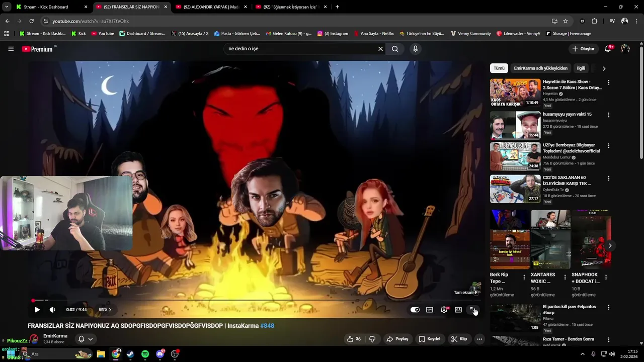Open options for CS2'DE SAKLANAN 60 video
Viewport: 644px width, 362px height.
(608, 178)
